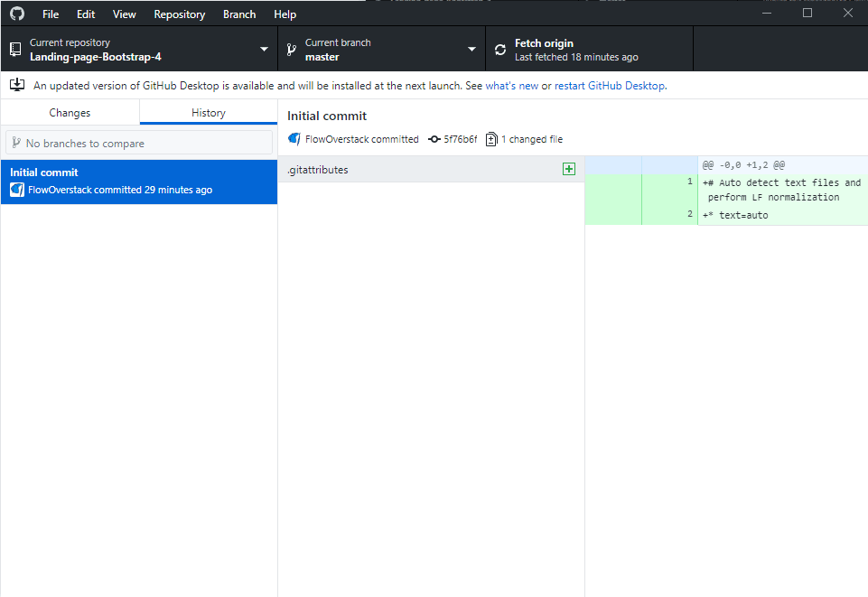Switch to the History tab
868x597 pixels.
[208, 112]
